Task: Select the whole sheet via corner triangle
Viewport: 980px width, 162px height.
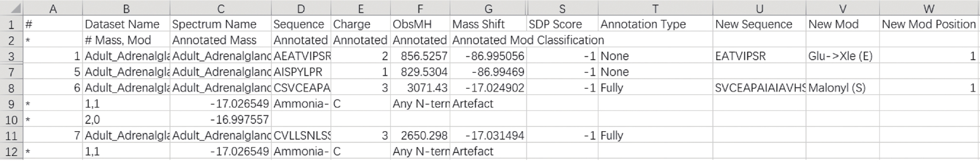Action: (x=11, y=8)
